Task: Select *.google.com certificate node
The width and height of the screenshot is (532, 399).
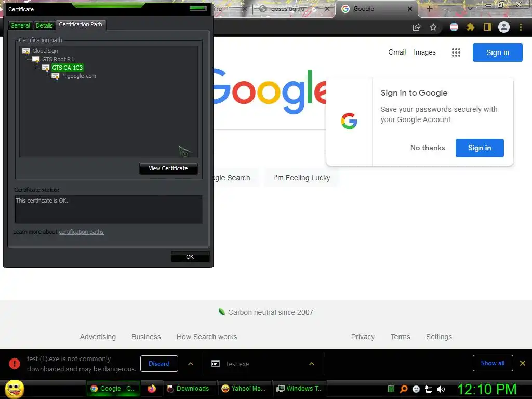Action: pos(79,76)
